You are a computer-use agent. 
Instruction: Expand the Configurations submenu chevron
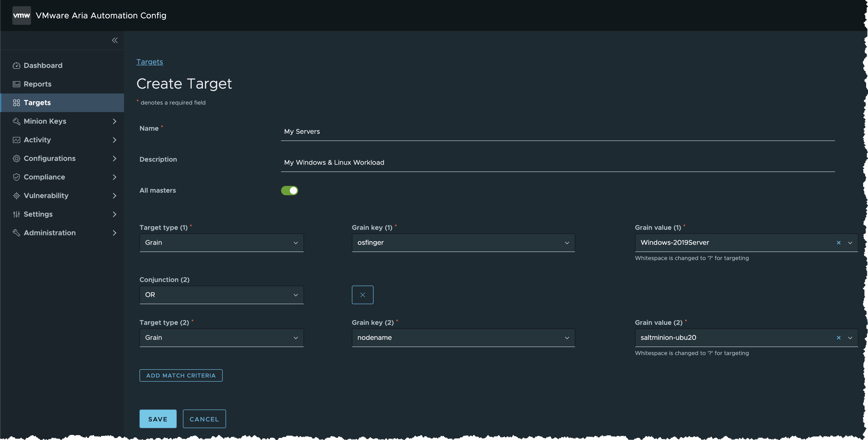pos(114,158)
